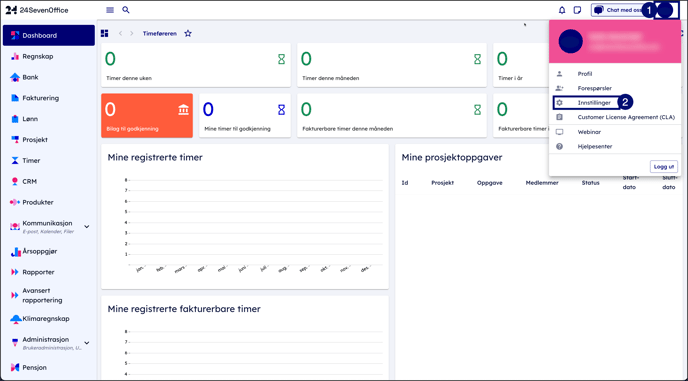Click Mine registrerte timer chart title
The image size is (688, 381).
point(155,157)
